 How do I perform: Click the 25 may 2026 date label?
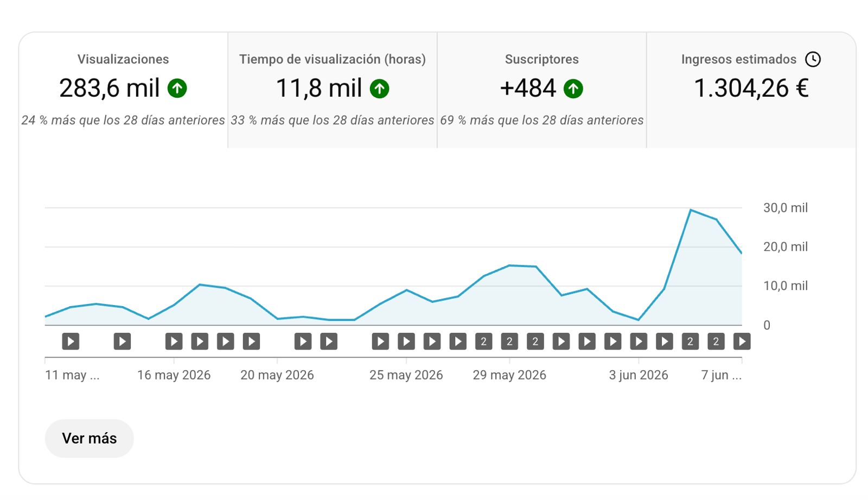406,375
